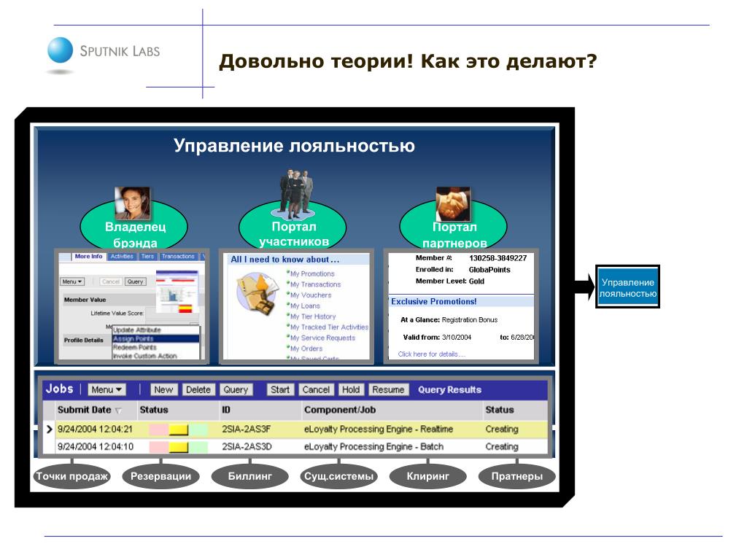
Task: Click small Cancel button in brand owner panel
Action: click(x=111, y=281)
